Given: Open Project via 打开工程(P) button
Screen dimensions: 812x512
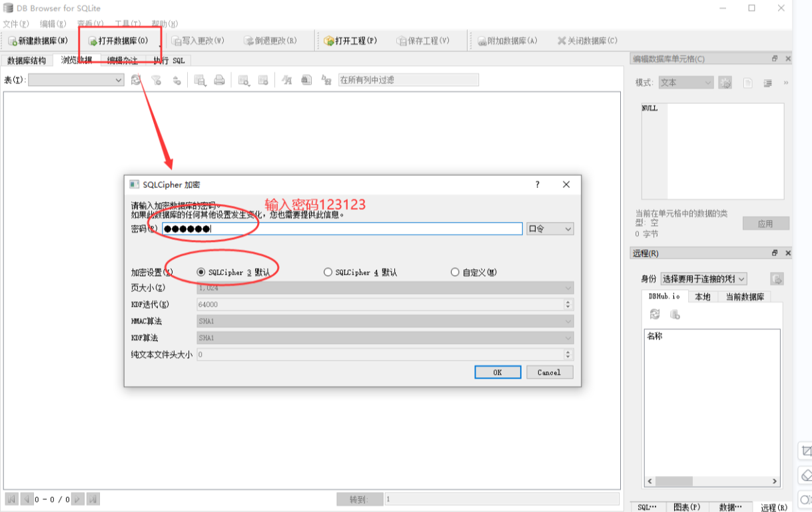Looking at the screenshot, I should [x=350, y=41].
